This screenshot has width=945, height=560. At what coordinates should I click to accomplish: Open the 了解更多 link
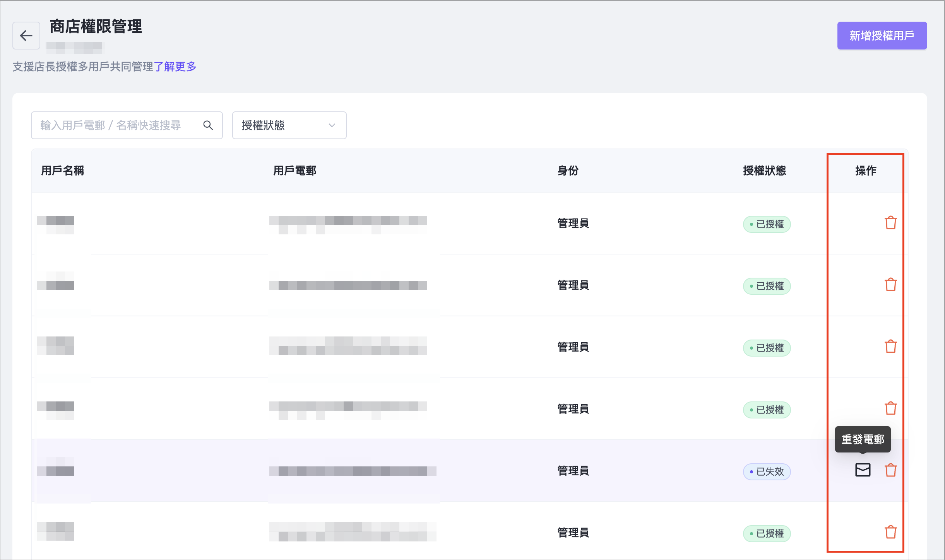coord(175,67)
